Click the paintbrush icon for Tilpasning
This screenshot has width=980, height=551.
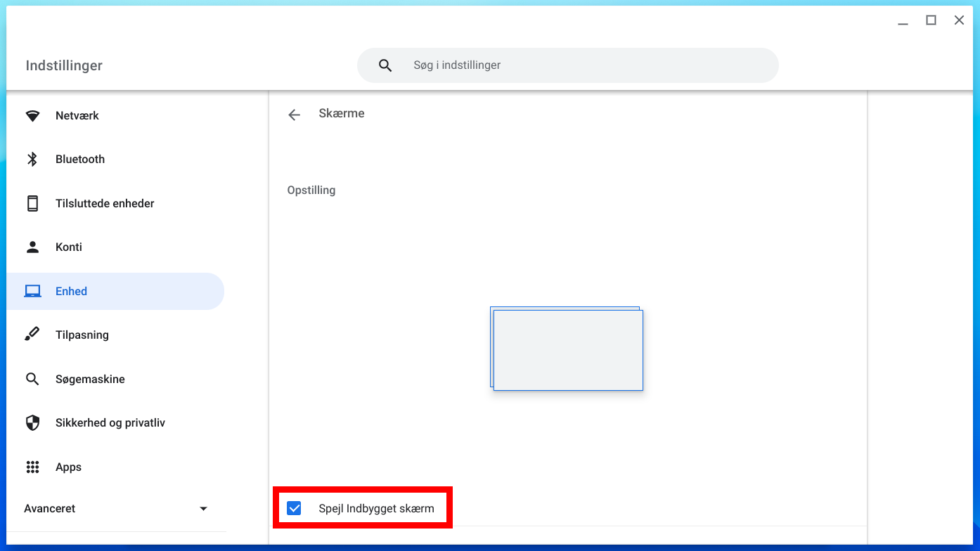pos(32,335)
